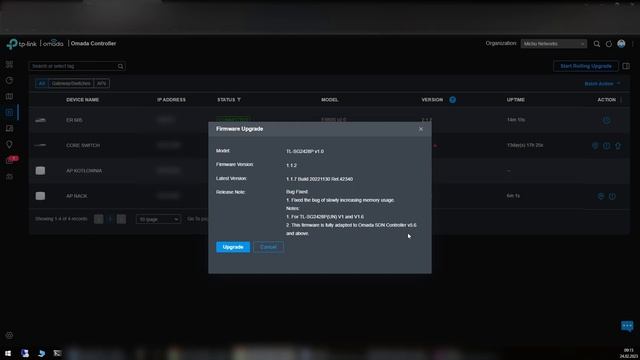Click the tp-link omada logo
This screenshot has width=640, height=360.
35,44
